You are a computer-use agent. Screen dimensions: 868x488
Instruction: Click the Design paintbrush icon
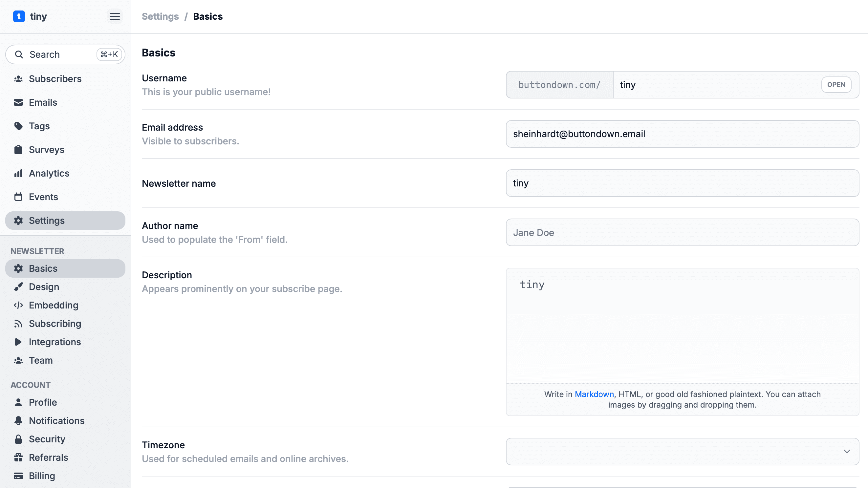18,286
